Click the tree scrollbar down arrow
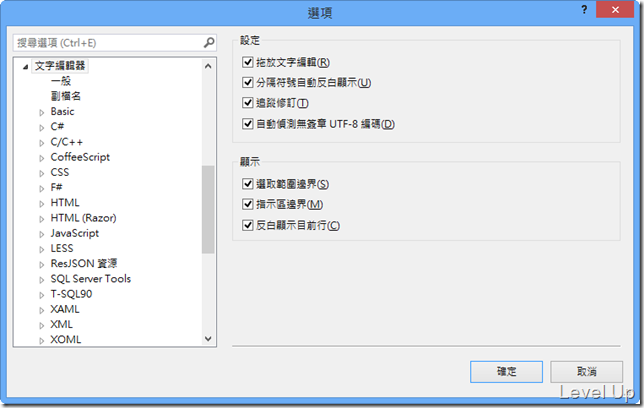 point(208,339)
